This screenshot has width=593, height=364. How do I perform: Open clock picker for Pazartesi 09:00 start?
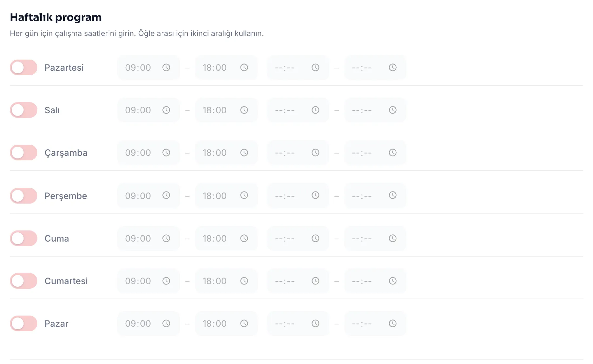166,67
